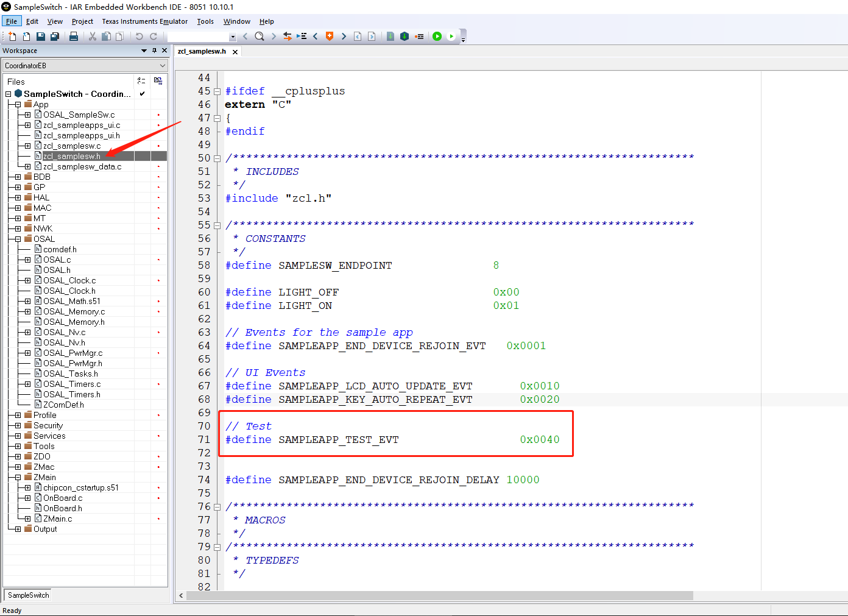Open the Texas Instruments Emulator menu
This screenshot has height=616, width=848.
click(x=144, y=21)
